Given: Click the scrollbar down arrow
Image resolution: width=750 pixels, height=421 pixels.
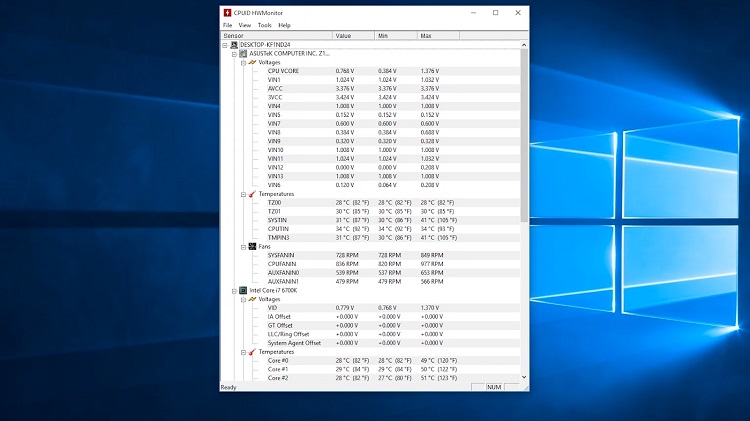Looking at the screenshot, I should tap(524, 377).
